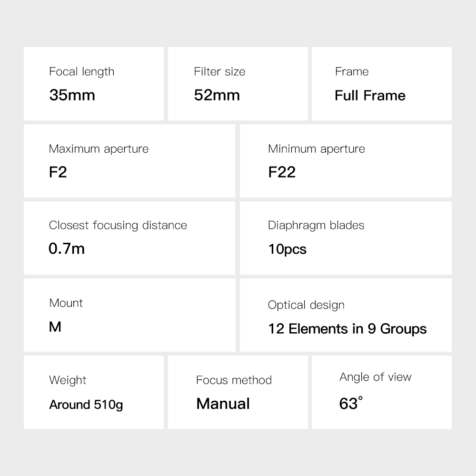The height and width of the screenshot is (476, 476).
Task: Select the Closest focusing distance card
Action: click(x=129, y=238)
